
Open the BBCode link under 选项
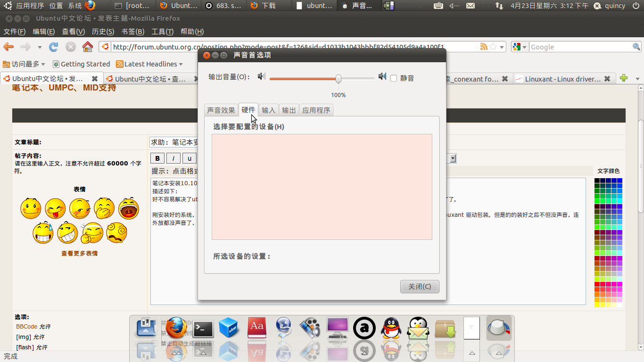[26, 326]
